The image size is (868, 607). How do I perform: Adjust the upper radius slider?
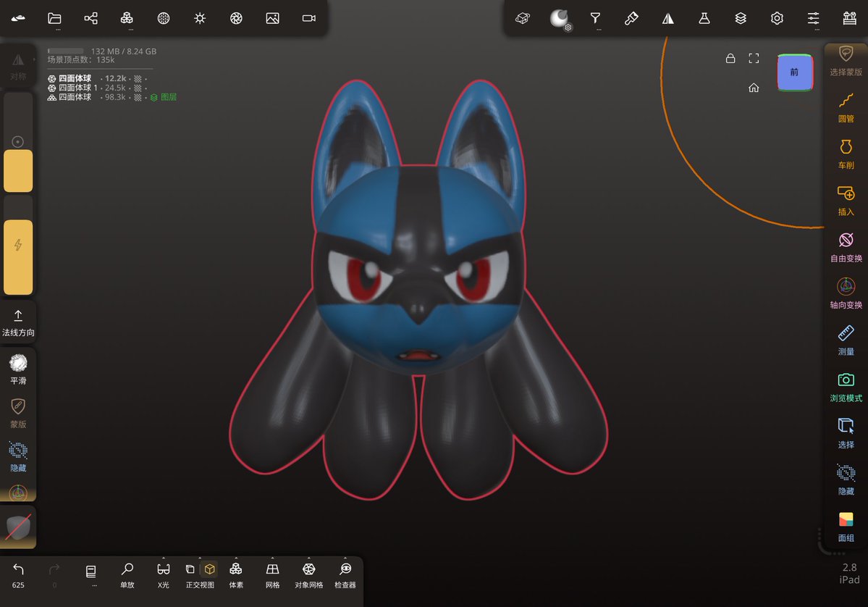[17, 143]
